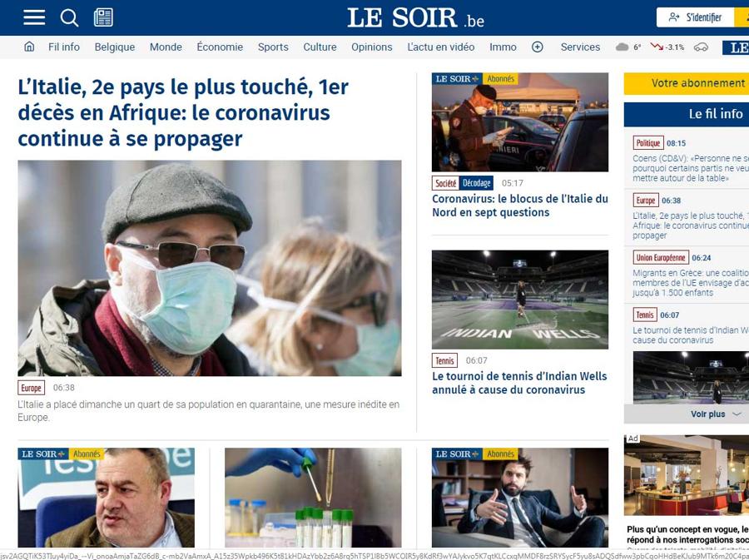Go to home via house icon
This screenshot has height=560, width=749.
pos(29,47)
